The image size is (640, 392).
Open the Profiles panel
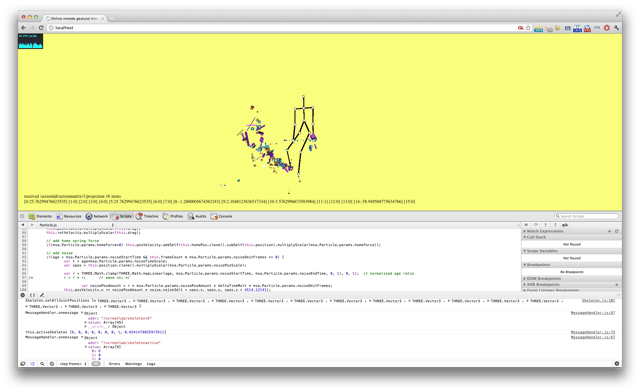coord(173,216)
